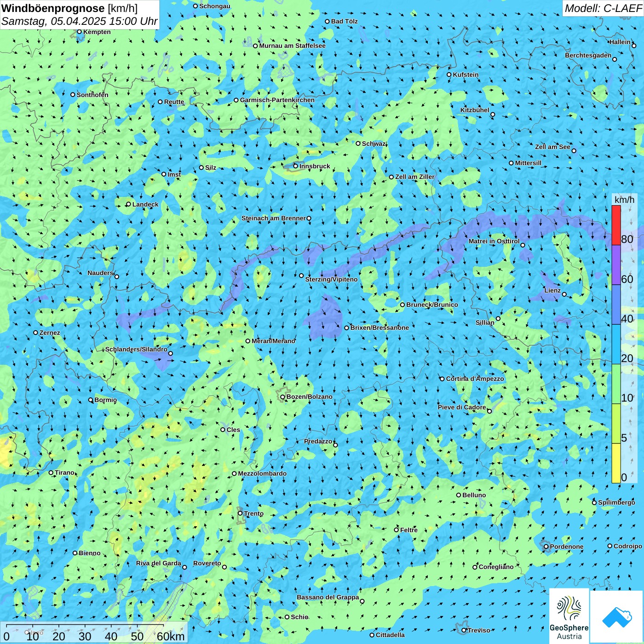
Task: Click the Windböenprognose title text
Action: [x=53, y=8]
